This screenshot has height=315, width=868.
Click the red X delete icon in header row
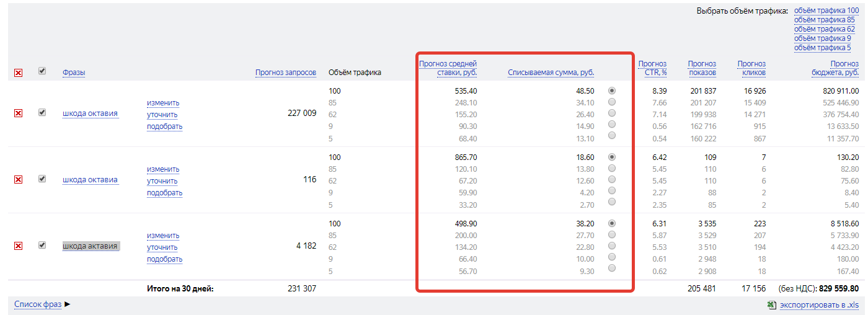(18, 73)
